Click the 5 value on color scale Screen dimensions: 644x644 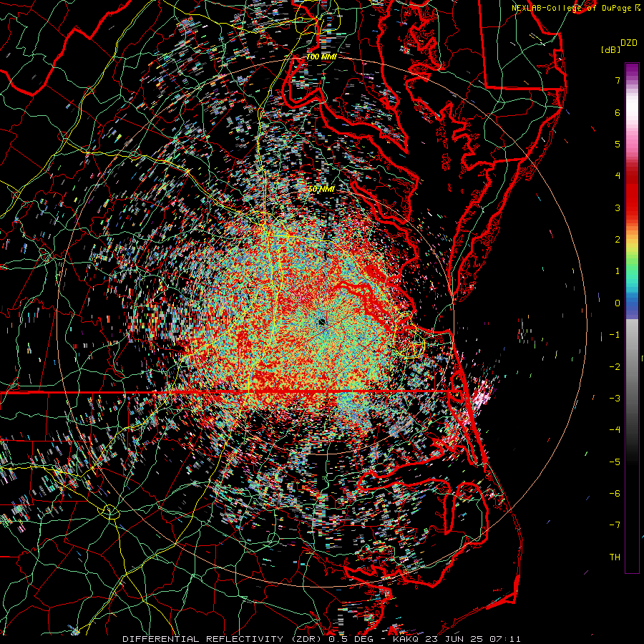pyautogui.click(x=618, y=144)
